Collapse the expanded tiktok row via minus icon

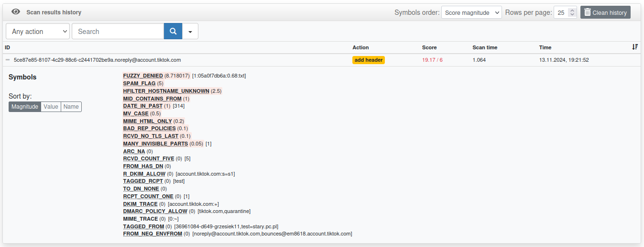(8, 60)
